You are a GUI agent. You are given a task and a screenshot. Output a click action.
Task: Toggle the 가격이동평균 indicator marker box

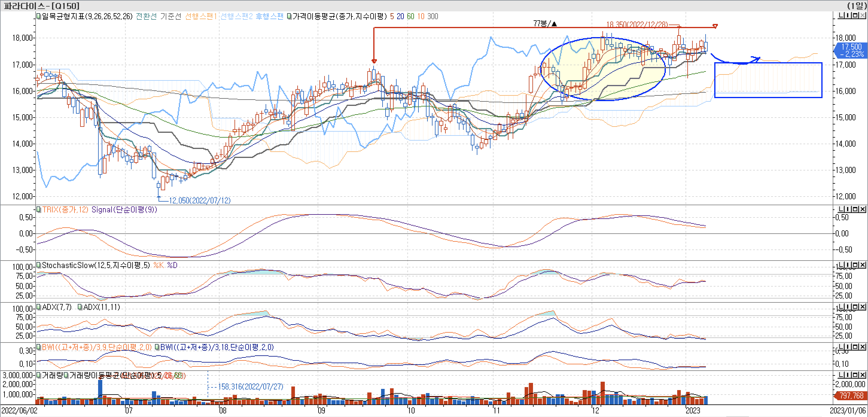(x=289, y=16)
